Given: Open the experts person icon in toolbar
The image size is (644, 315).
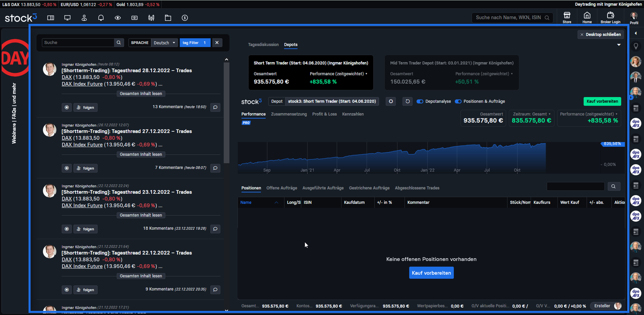Looking at the screenshot, I should point(84,18).
